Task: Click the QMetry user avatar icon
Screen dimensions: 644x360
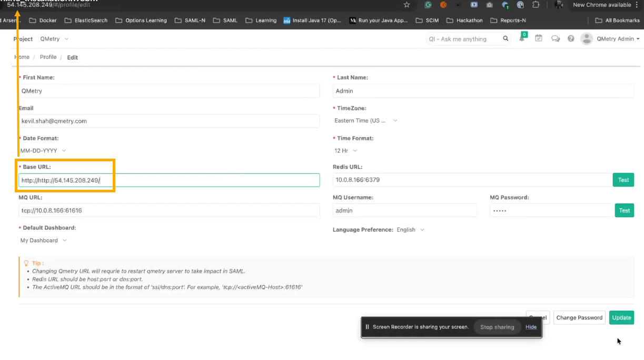Action: click(587, 38)
